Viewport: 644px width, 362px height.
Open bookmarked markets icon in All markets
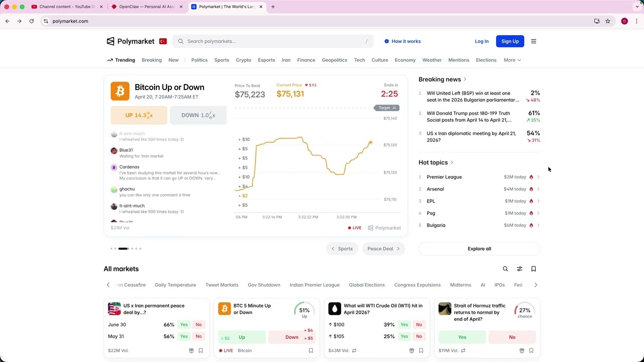click(x=533, y=269)
